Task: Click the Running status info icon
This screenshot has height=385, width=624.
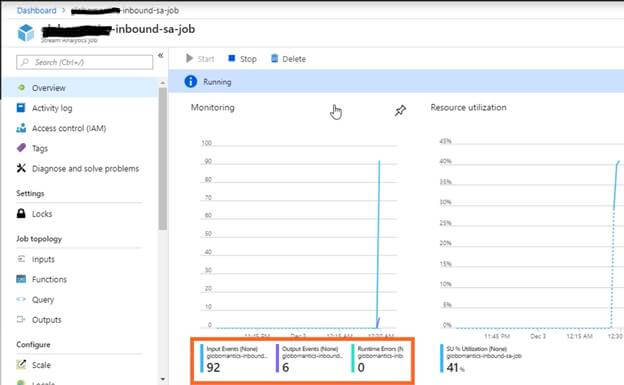Action: point(191,82)
